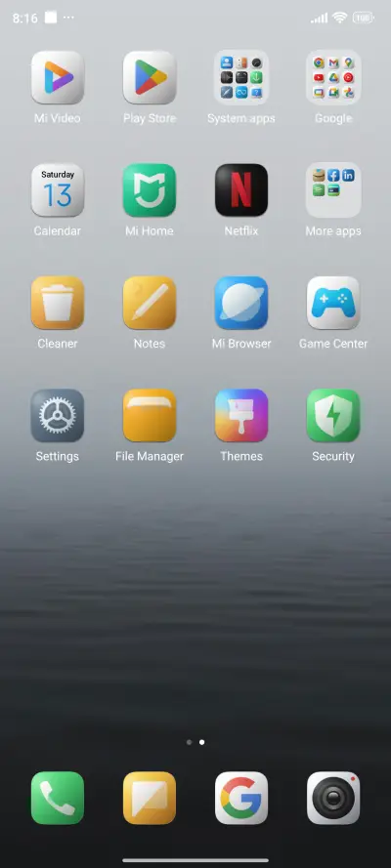Launch the Play Store
Viewport: 391px width, 868px height.
(150, 77)
